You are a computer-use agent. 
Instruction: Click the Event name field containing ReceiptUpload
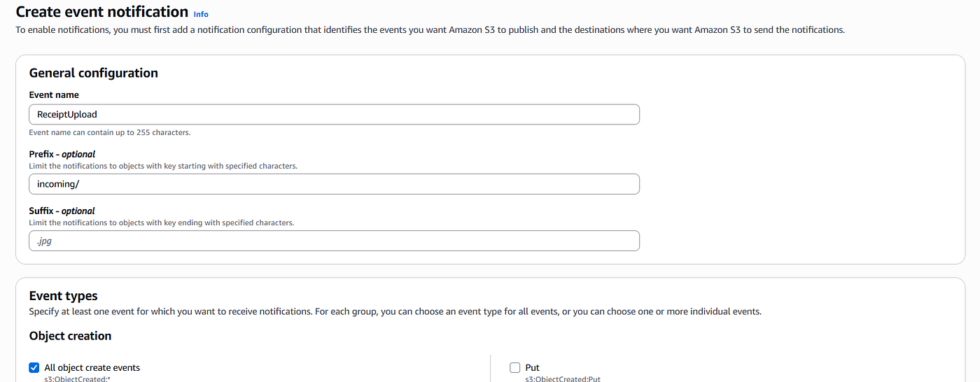click(x=334, y=114)
